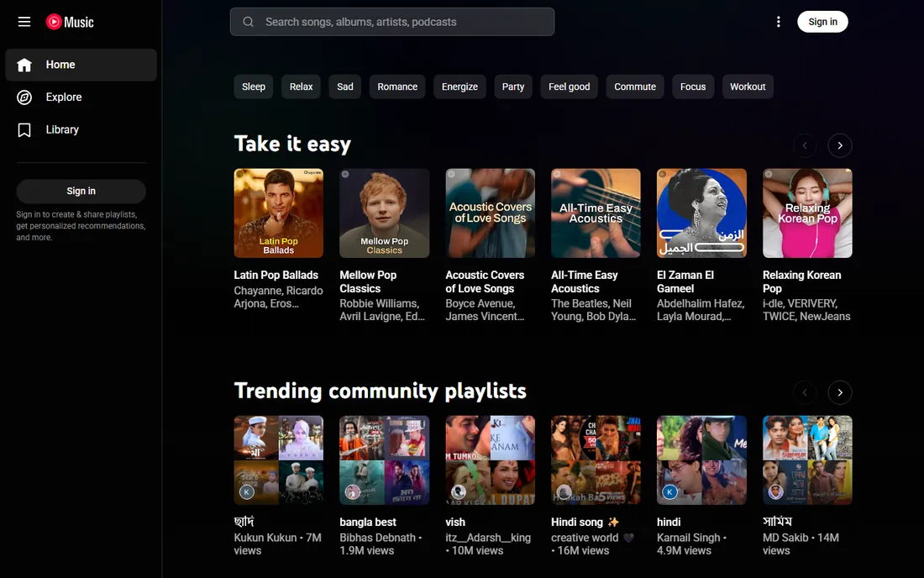Screen dimensions: 924x578
Task: Click the Acoustic Covers of Love Songs title
Action: 485,281
